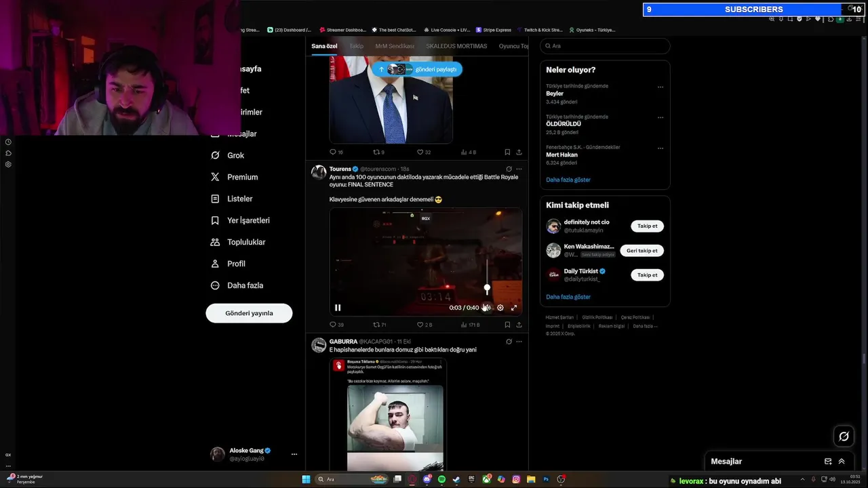This screenshot has width=868, height=488.
Task: Open Spotify from the taskbar
Action: pos(441,479)
